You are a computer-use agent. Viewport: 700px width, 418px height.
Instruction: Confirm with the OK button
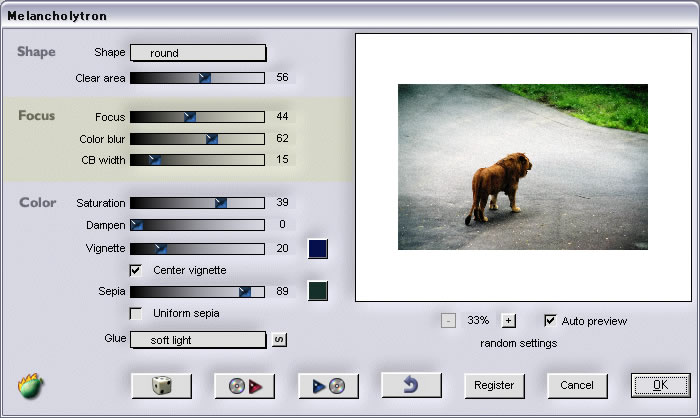point(661,385)
